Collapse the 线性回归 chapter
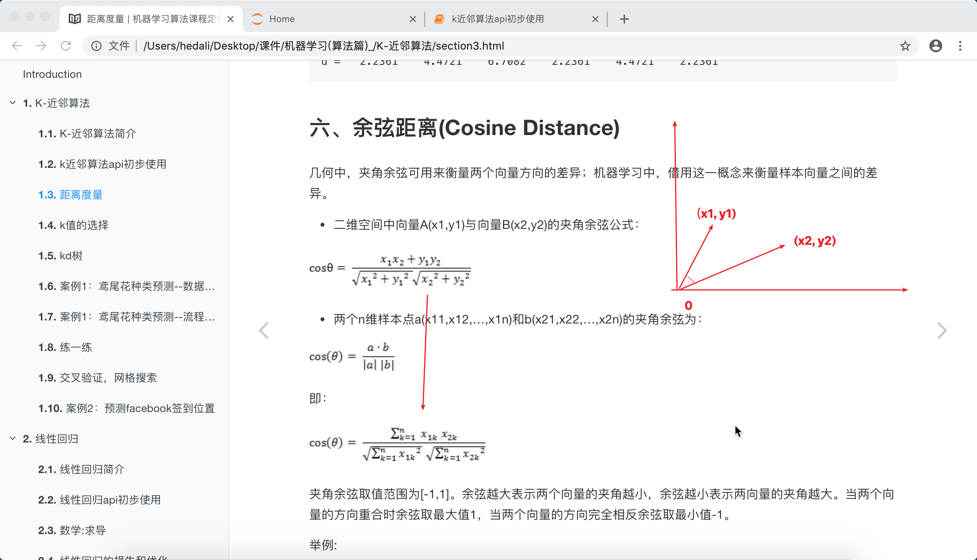Viewport: 977px width, 560px height. coord(13,438)
